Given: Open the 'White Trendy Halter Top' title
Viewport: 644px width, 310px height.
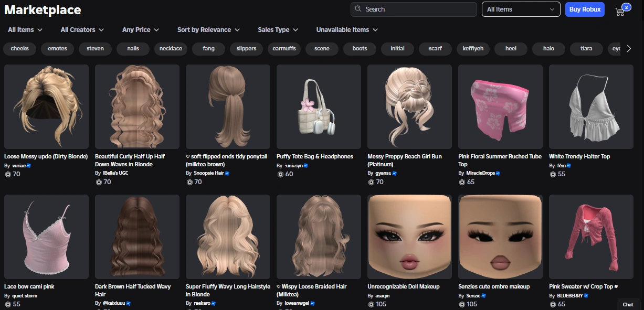Looking at the screenshot, I should point(579,156).
